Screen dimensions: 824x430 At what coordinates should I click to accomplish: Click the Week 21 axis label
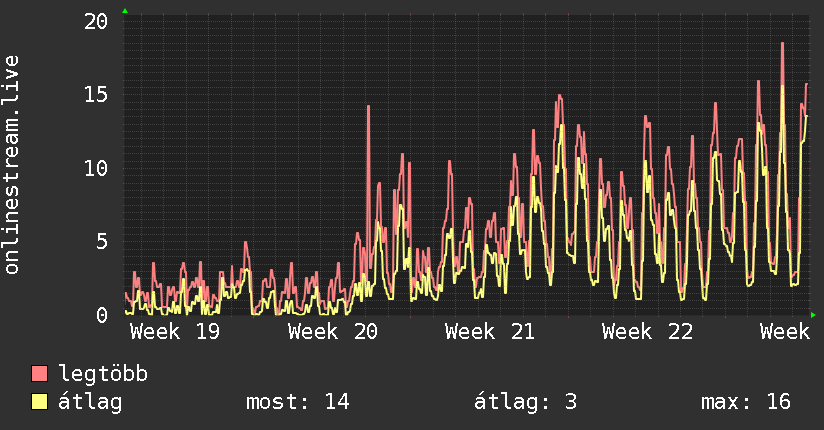(490, 332)
